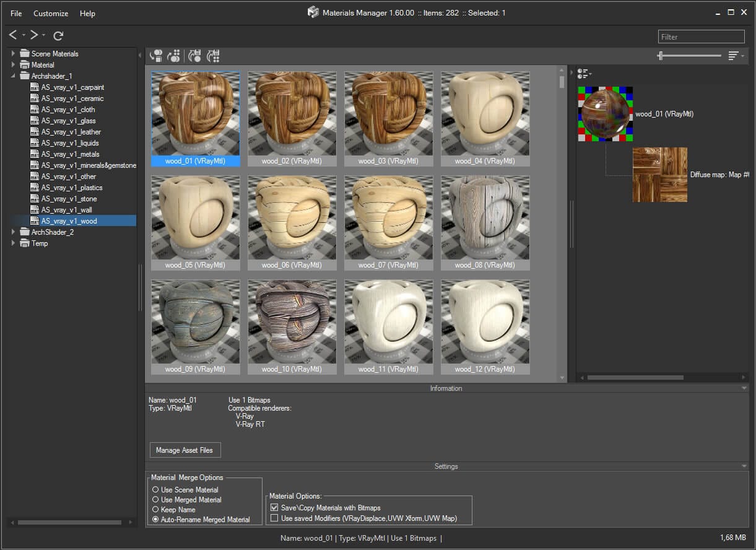Click into the Filter search field
The height and width of the screenshot is (550, 756).
tap(701, 37)
